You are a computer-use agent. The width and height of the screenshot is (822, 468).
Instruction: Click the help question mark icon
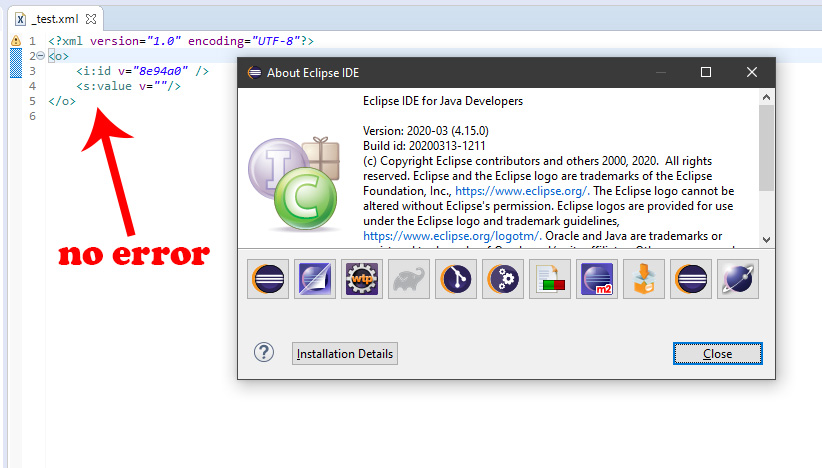pos(264,352)
